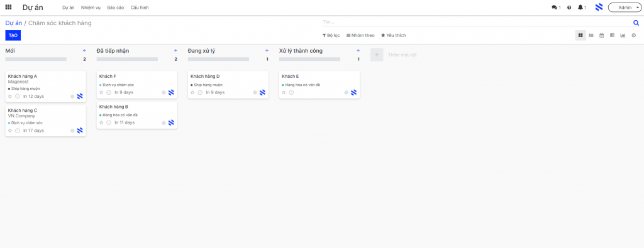Open the activity clock on Khách F
Image resolution: width=644 pixels, height=248 pixels.
(x=109, y=92)
